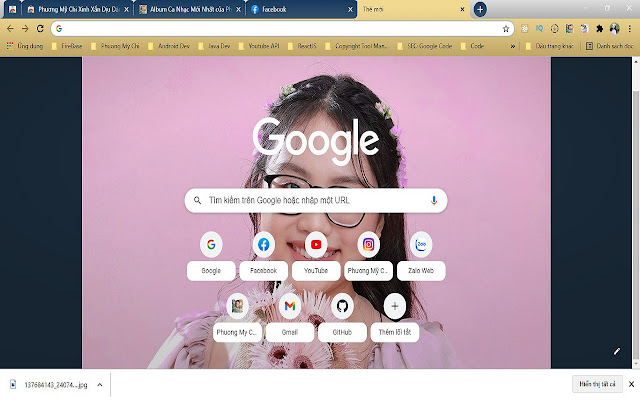Open the downloaded 137684143 jpg file
640x400 pixels.
(x=49, y=384)
